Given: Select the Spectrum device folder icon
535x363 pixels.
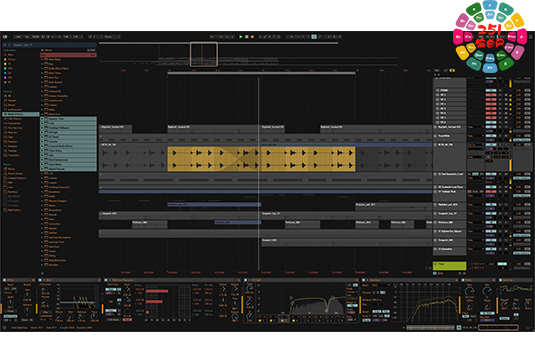Looking at the screenshot, I should point(46,246).
